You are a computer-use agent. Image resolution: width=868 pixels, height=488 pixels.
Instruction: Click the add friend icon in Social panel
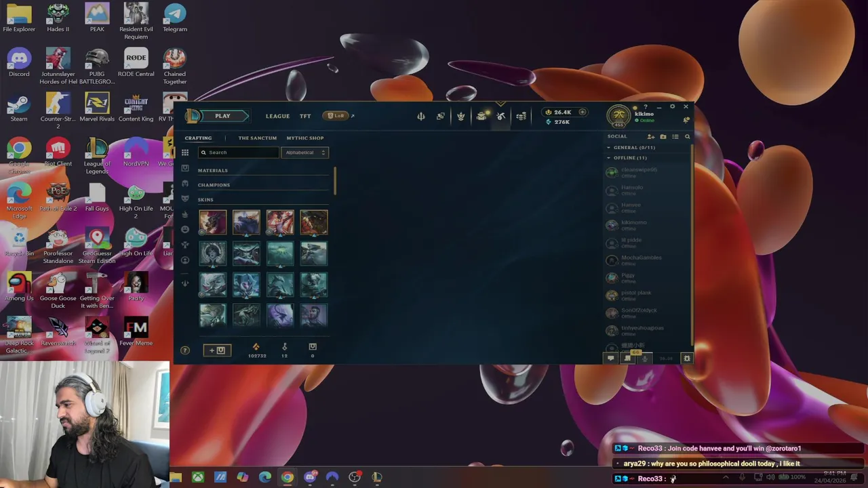click(651, 137)
